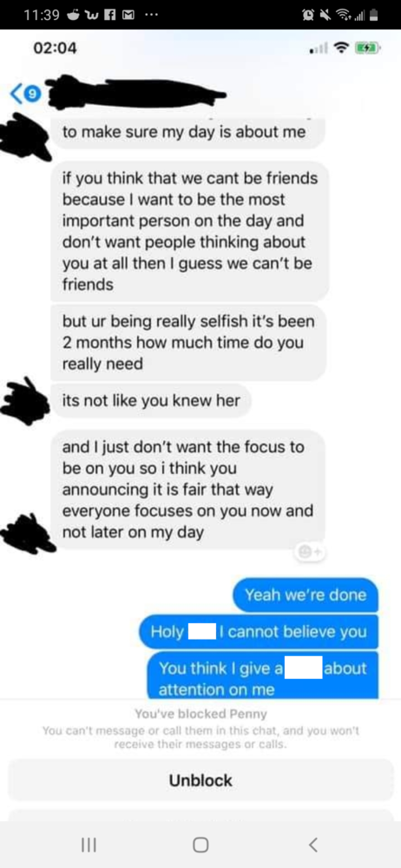This screenshot has width=401, height=868.
Task: Select the 'its not like you knew her' message
Action: (x=151, y=399)
